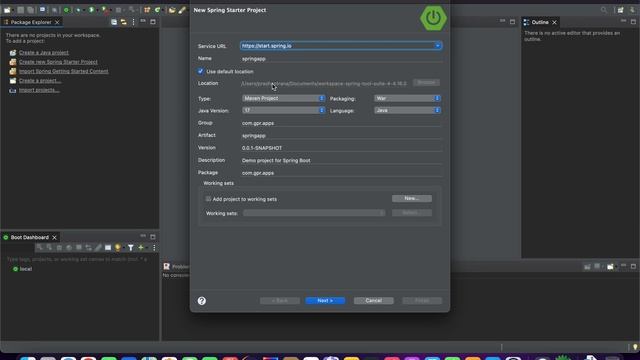This screenshot has height=360, width=640.
Task: Click the New wizard icon in main toolbar
Action: pos(7,10)
